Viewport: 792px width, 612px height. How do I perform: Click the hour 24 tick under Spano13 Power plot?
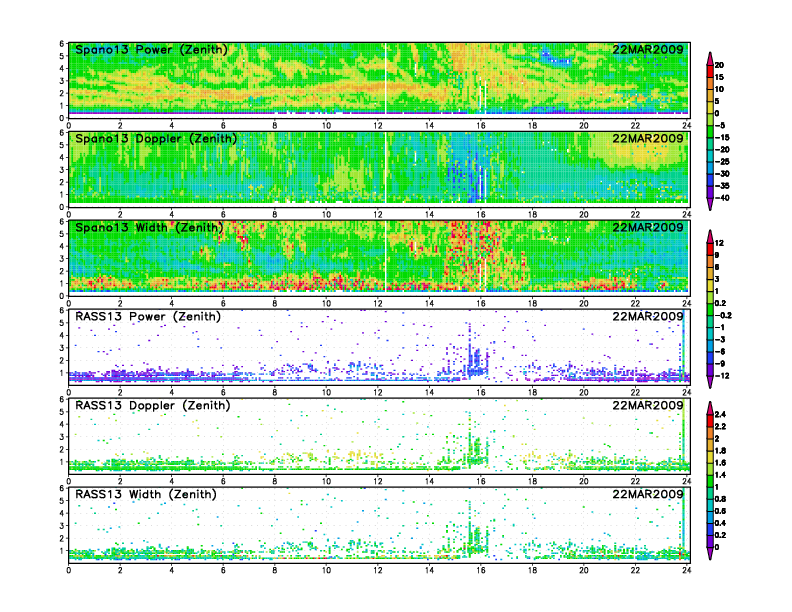click(x=686, y=126)
